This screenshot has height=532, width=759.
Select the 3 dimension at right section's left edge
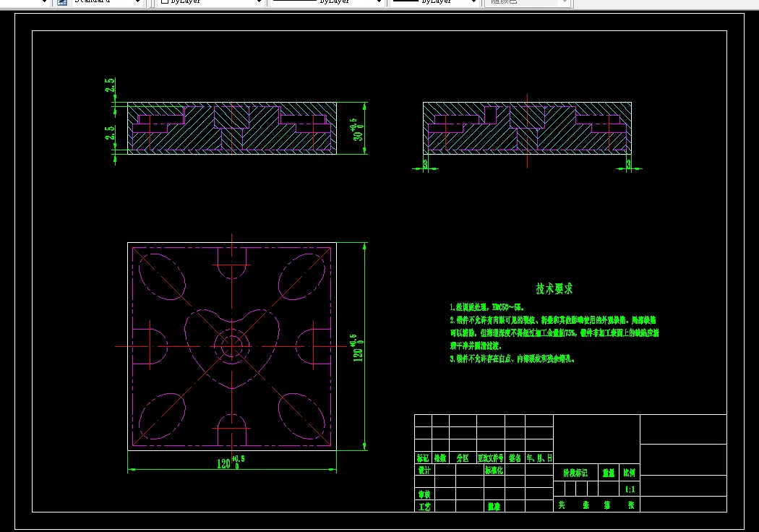tap(426, 164)
